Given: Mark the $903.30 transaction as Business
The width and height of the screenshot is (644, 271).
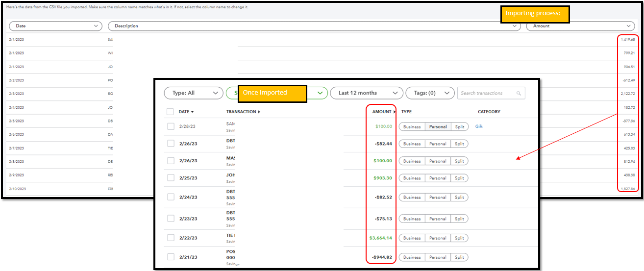Looking at the screenshot, I should coord(412,178).
